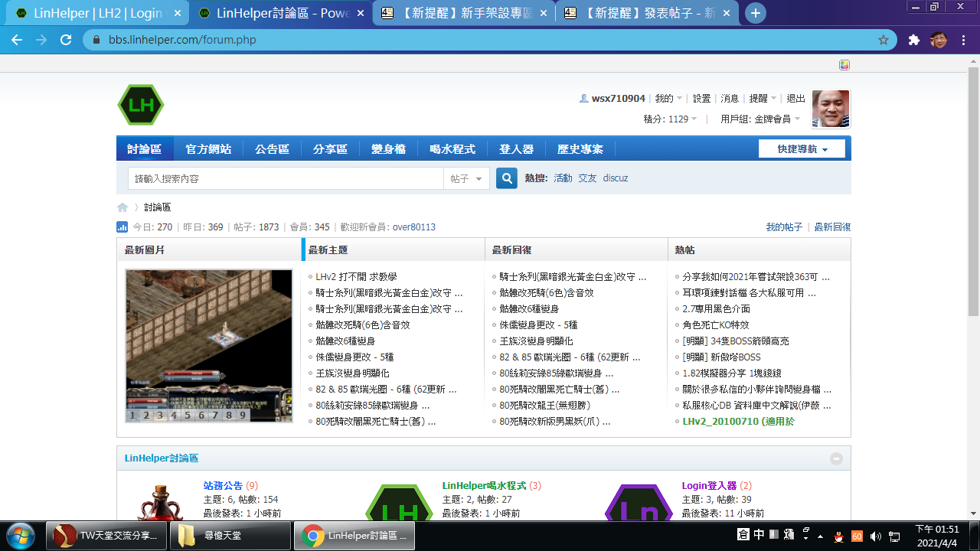Expand the 用戶組: 金牌會員 dropdown
Viewport: 980px width, 551px height.
coord(760,119)
